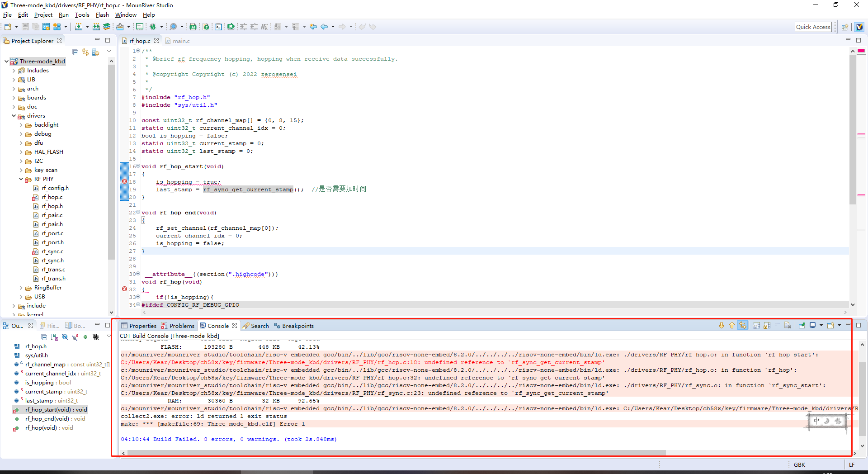Viewport: 868px width, 474px height.
Task: Click the error marker on line 32
Action: click(x=124, y=289)
